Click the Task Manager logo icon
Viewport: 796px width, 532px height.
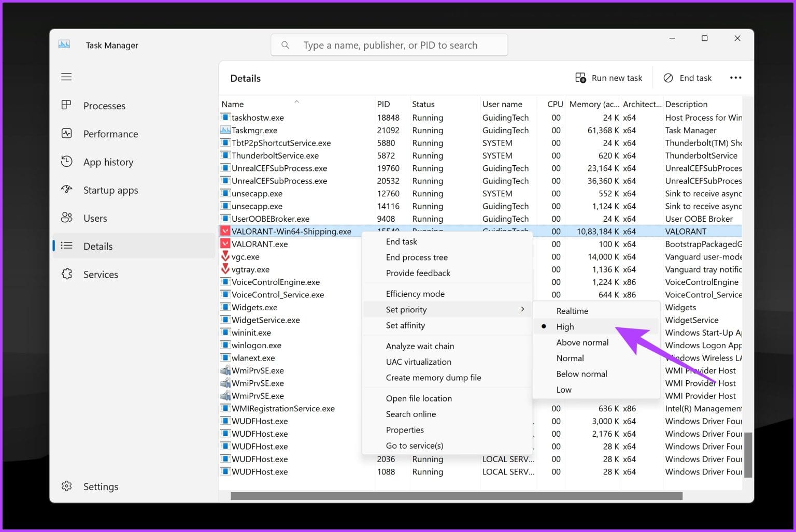[x=64, y=45]
